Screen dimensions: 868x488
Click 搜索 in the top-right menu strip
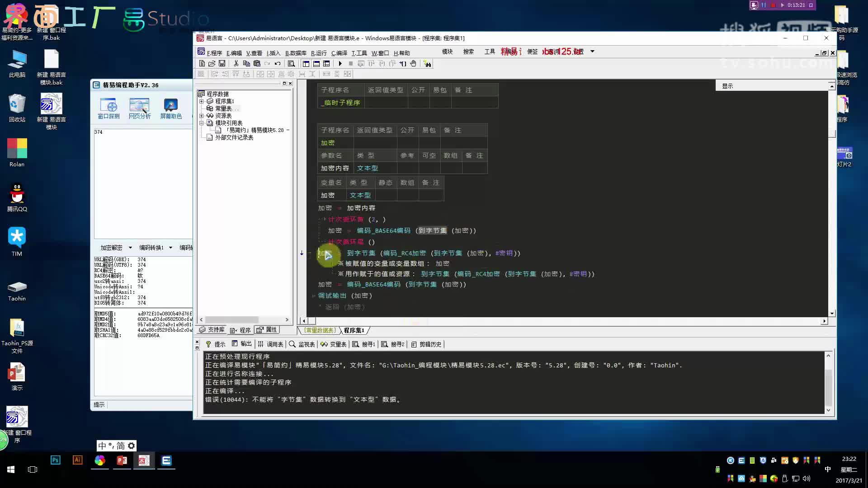468,52
